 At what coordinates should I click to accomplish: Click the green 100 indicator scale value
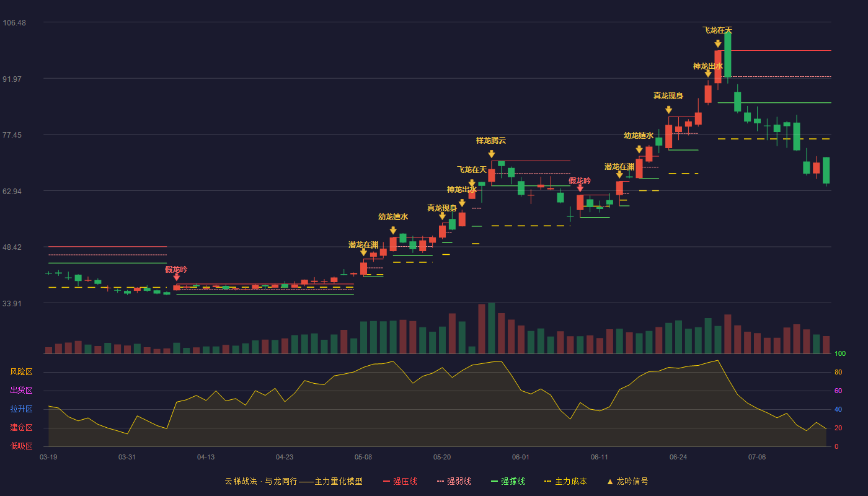pyautogui.click(x=840, y=353)
